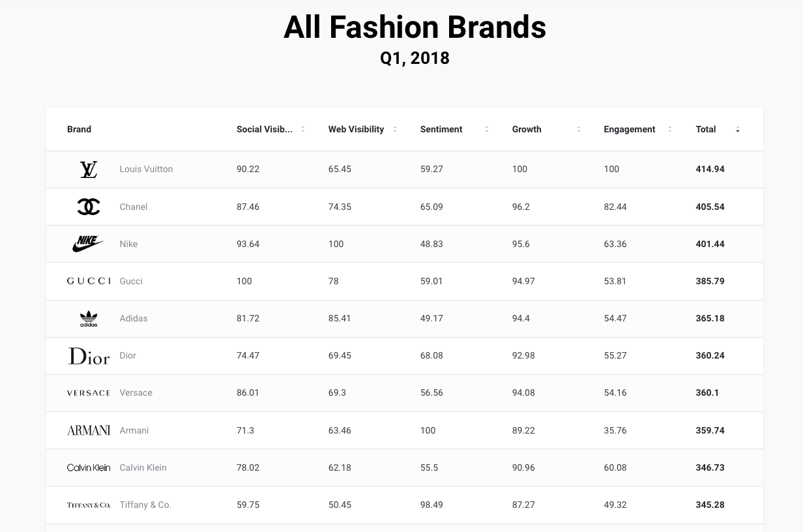Screen dimensions: 803x532
Task: Click the Dior logo image
Action: coord(89,356)
